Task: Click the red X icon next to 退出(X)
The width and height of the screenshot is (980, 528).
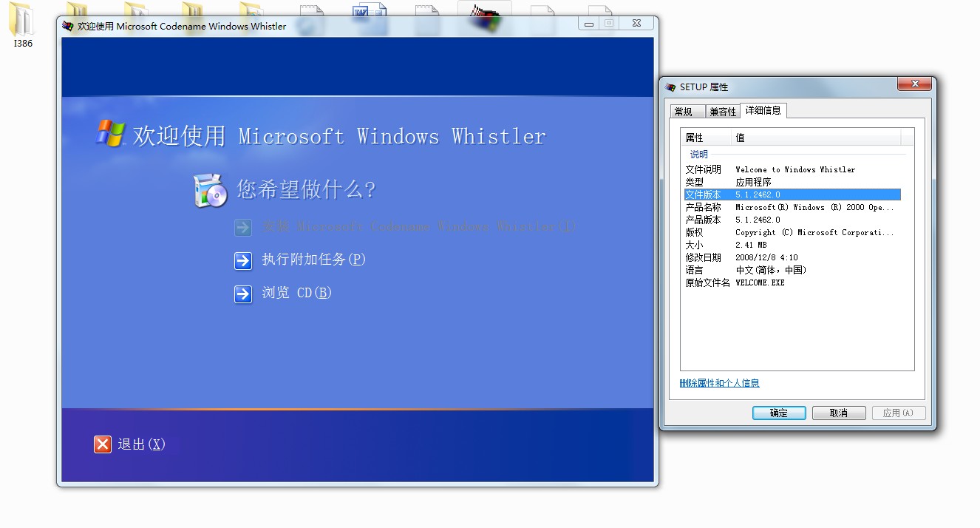Action: click(102, 444)
